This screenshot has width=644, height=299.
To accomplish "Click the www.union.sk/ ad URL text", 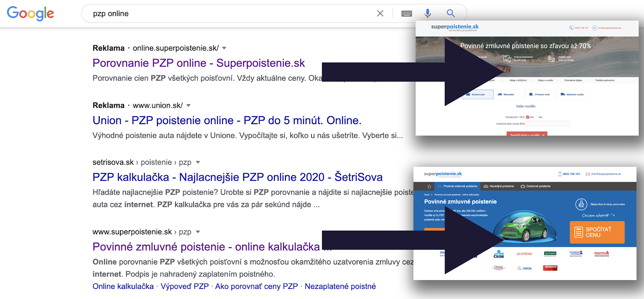I will pos(158,106).
